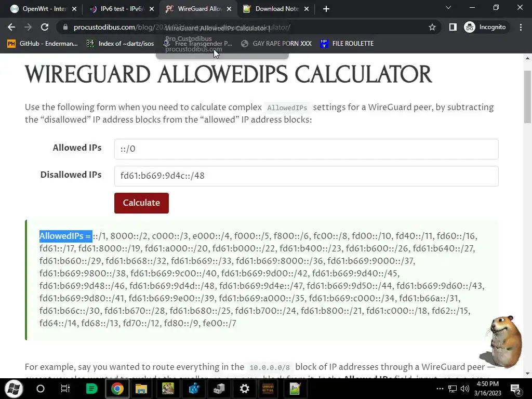532x399 pixels.
Task: Click the Incognito profile indicator
Action: (485, 27)
